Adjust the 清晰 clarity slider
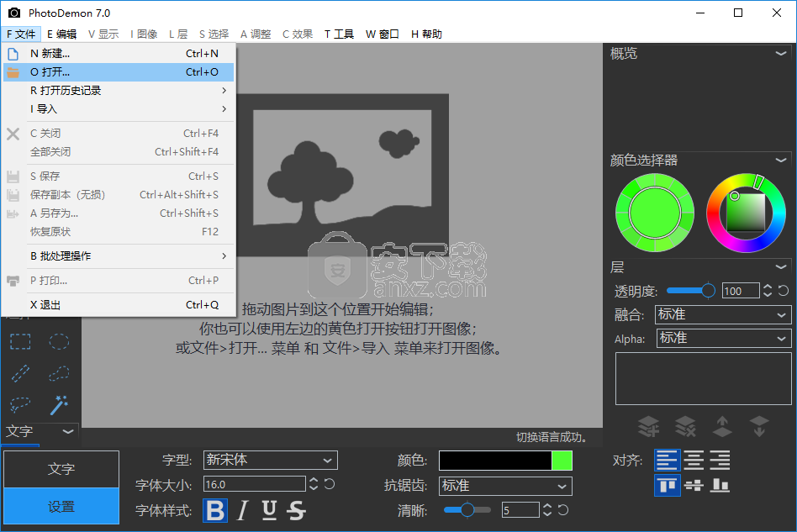Image resolution: width=797 pixels, height=532 pixels. [467, 509]
